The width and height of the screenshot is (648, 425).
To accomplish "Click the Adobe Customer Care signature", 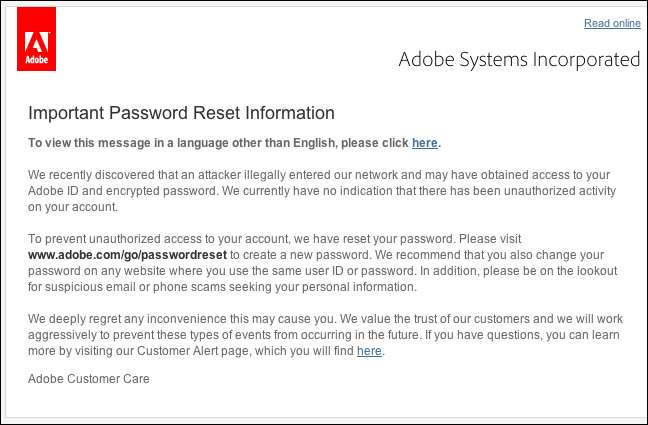I will (x=89, y=380).
